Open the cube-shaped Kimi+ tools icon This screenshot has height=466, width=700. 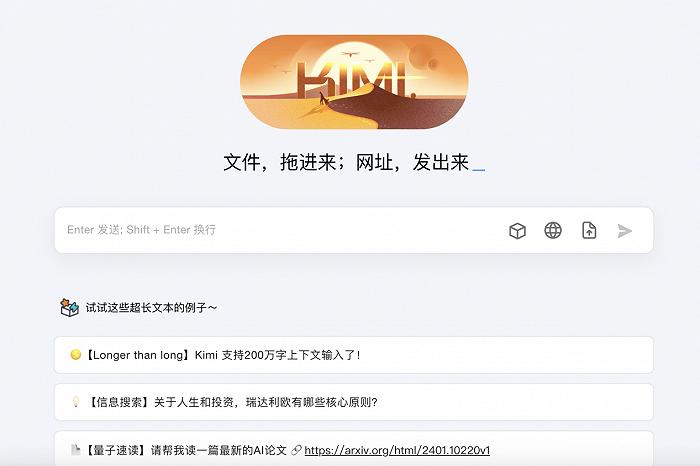(517, 231)
